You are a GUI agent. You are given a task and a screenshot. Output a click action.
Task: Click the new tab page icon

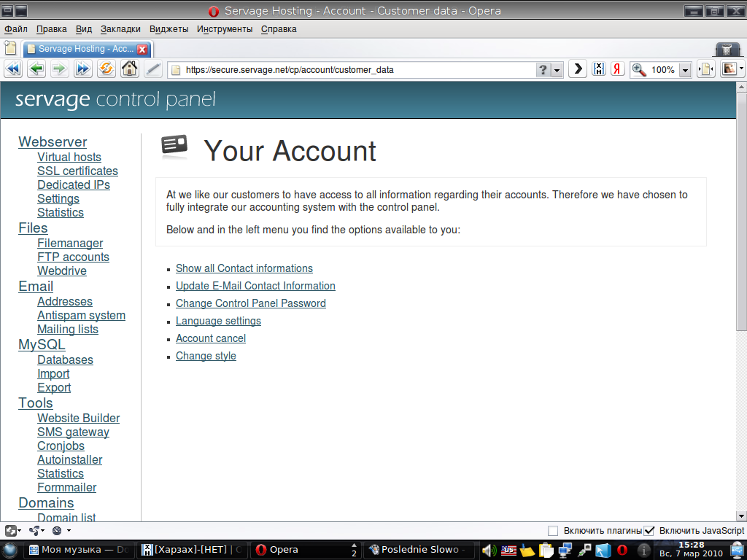[x=10, y=48]
